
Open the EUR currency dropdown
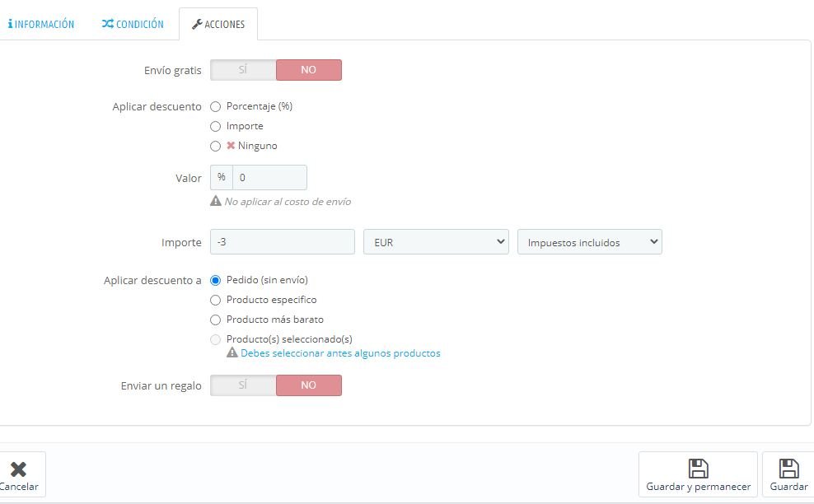point(436,242)
